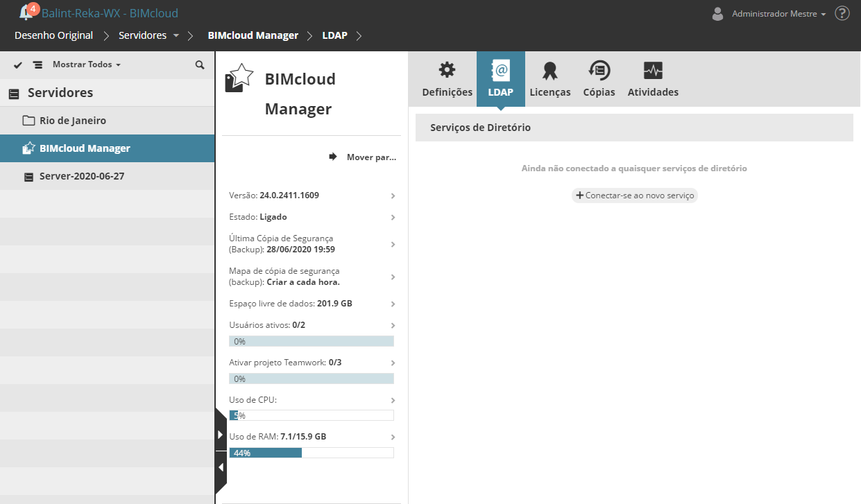This screenshot has height=504, width=861.
Task: Expand the Mapa de cópia de segurança chevron
Action: click(393, 277)
